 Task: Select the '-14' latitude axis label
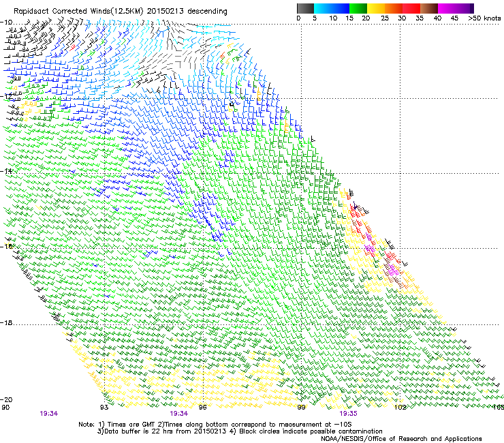pyautogui.click(x=6, y=171)
